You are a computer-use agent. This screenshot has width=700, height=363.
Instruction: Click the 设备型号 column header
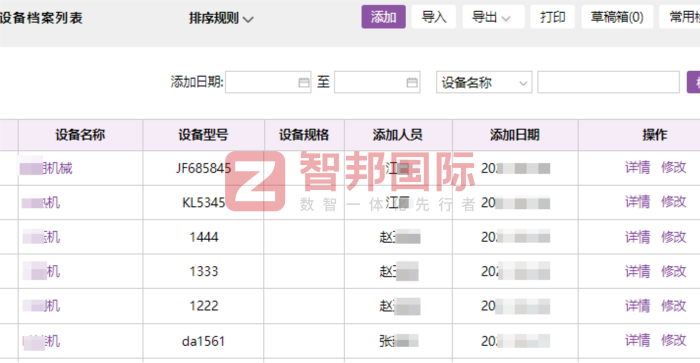pos(204,135)
